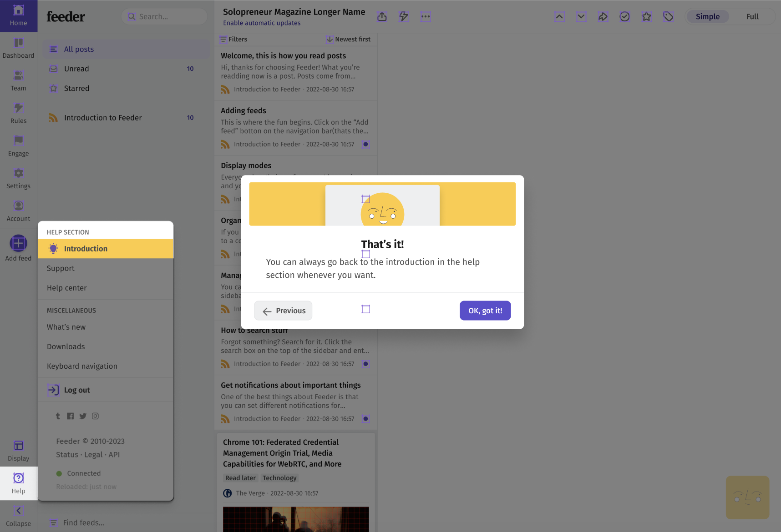Open Feeder's Instagram page icon
Screen dimensions: 781x532
[95, 416]
